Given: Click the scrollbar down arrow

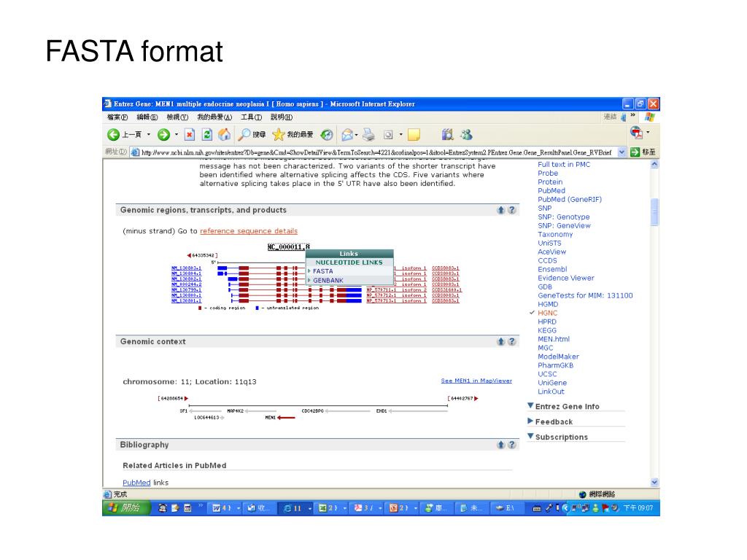Looking at the screenshot, I should [x=654, y=483].
